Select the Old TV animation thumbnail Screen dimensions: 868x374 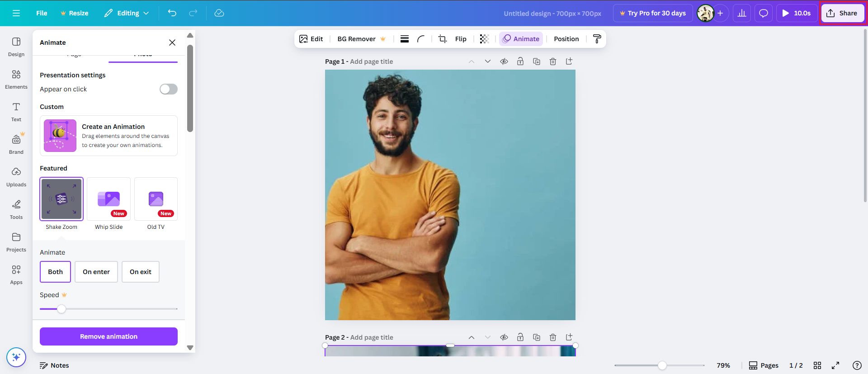[156, 199]
